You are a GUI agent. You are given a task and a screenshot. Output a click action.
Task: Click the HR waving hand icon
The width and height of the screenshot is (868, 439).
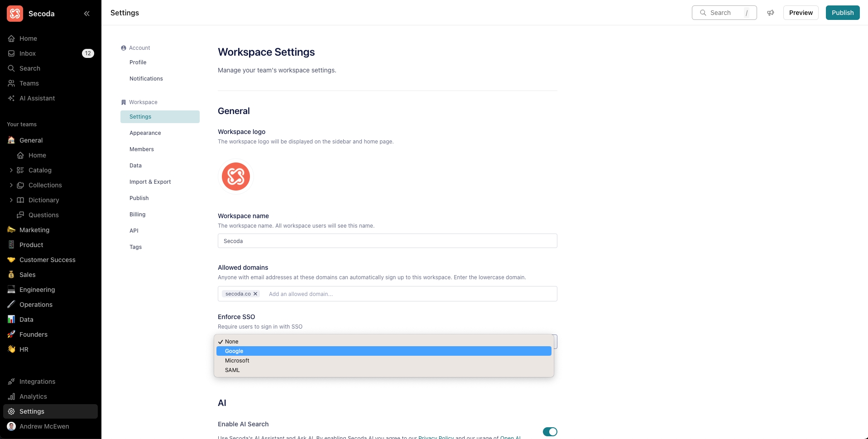coord(11,349)
